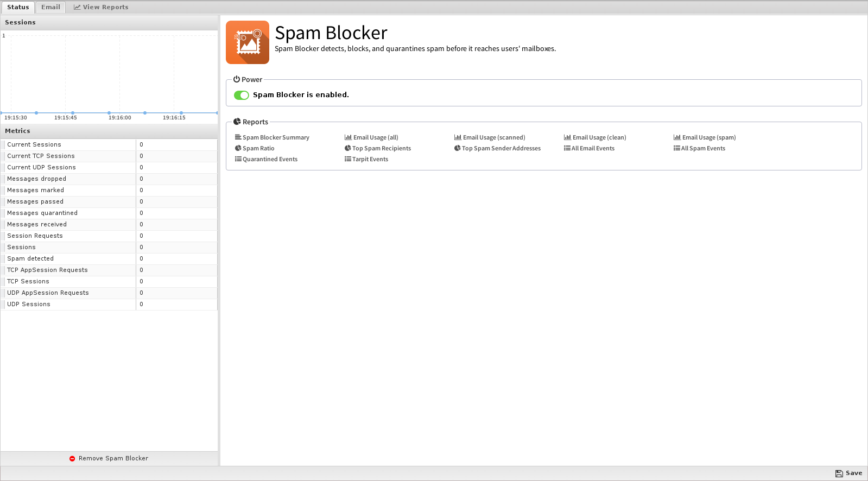The width and height of the screenshot is (868, 481).
Task: Select the Current TCP Sessions row
Action: click(109, 156)
